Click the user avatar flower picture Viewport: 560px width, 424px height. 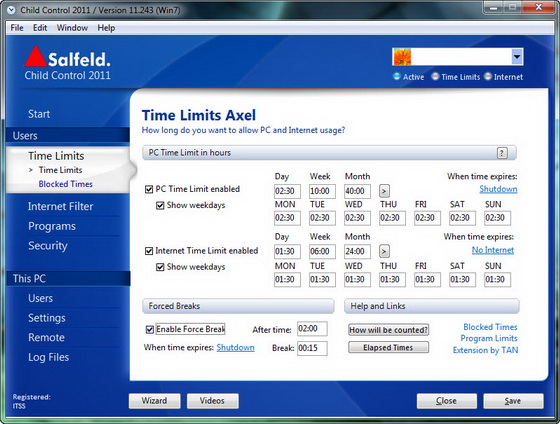(x=402, y=57)
